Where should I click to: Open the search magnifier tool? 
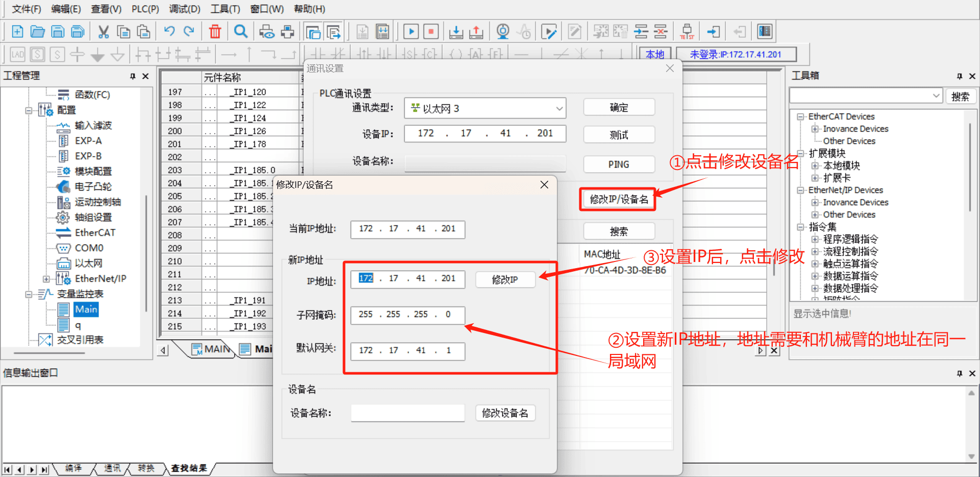coord(240,32)
